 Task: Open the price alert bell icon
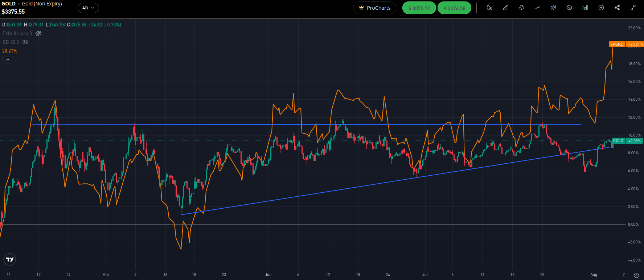pos(489,8)
